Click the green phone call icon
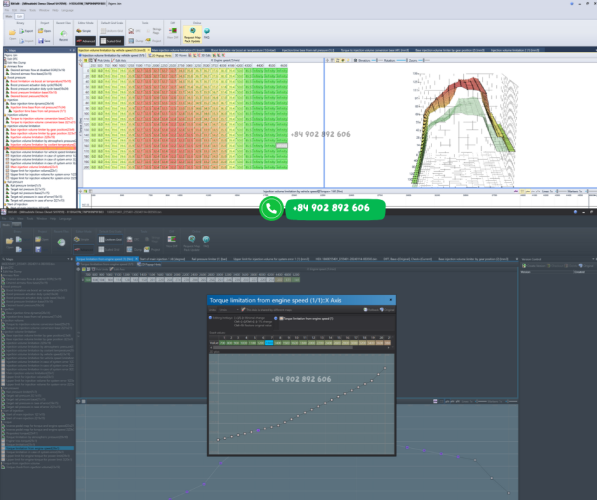 (271, 208)
